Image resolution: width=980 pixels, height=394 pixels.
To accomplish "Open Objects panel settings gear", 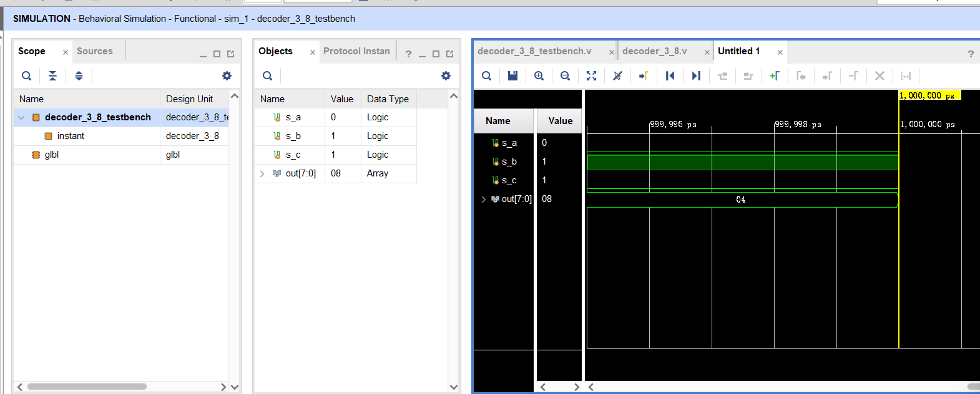I will pyautogui.click(x=446, y=75).
